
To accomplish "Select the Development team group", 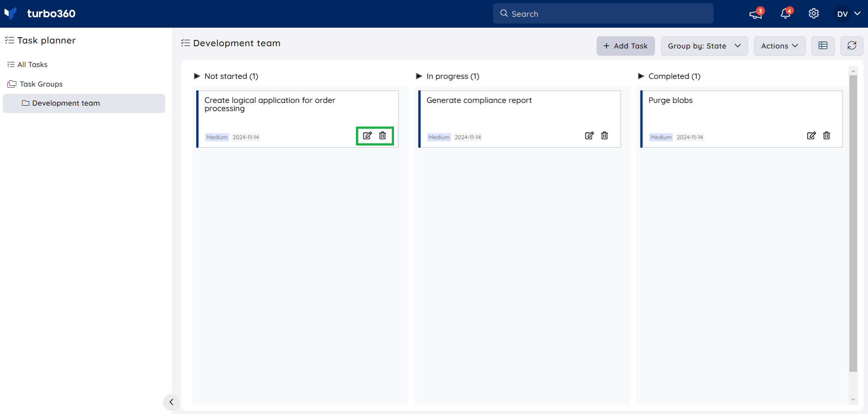I will [84, 103].
